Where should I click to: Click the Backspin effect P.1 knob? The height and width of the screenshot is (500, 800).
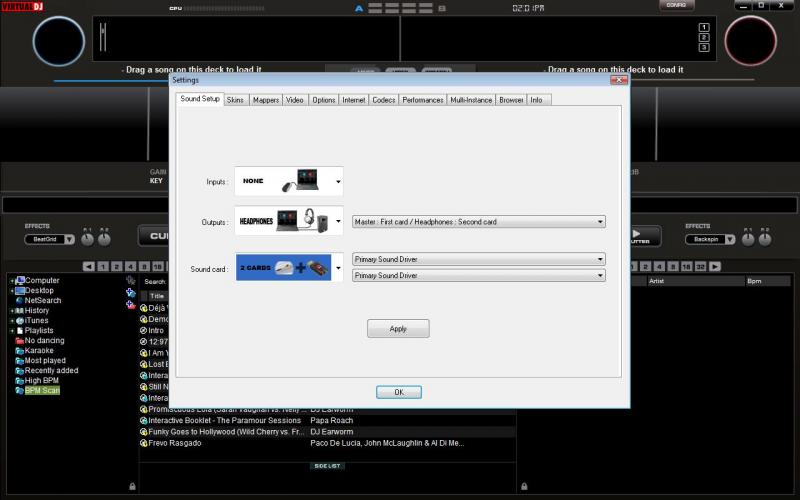pos(746,240)
